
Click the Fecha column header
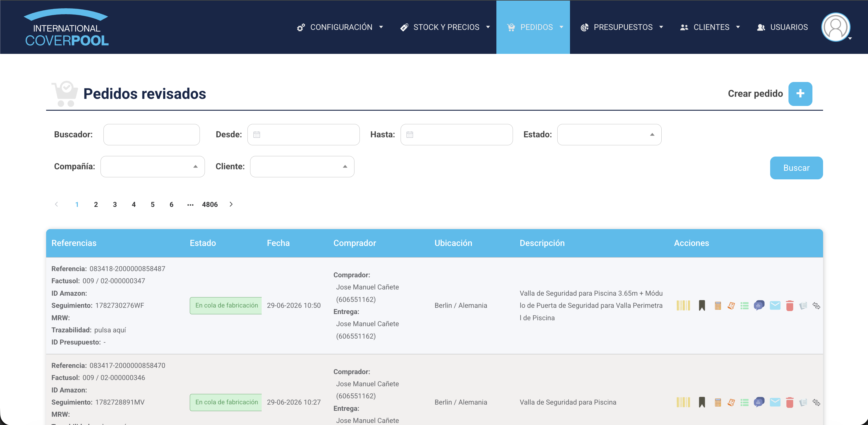(x=278, y=243)
